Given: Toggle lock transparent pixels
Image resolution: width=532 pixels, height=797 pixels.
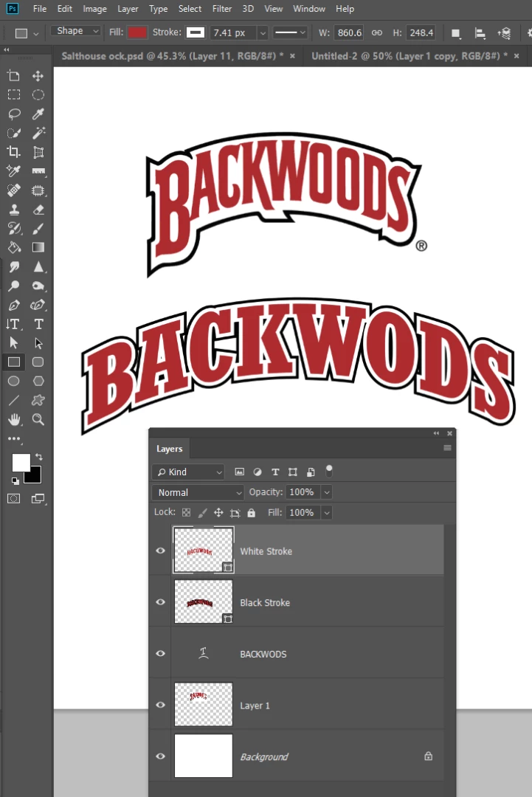Looking at the screenshot, I should point(187,512).
